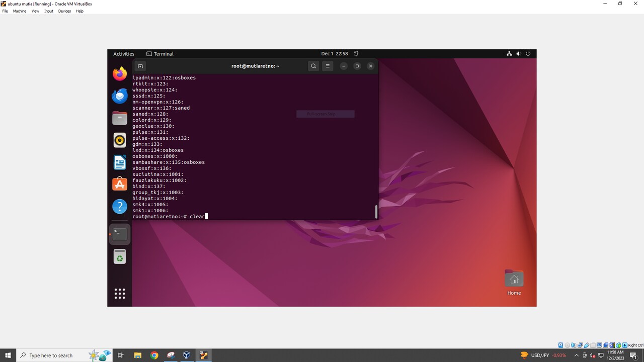Click VirtualBox network status icon

click(x=580, y=345)
